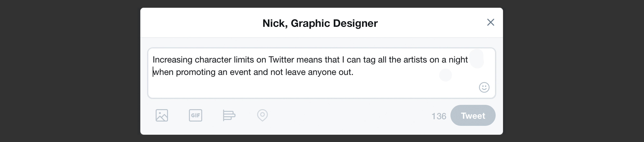Click the "Nick, Graphic Designer" title

coord(320,23)
